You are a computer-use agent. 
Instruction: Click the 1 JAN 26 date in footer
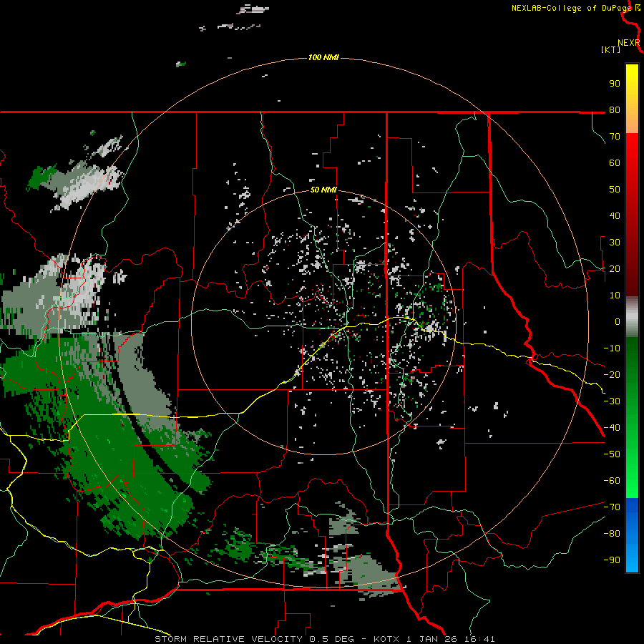tap(431, 639)
